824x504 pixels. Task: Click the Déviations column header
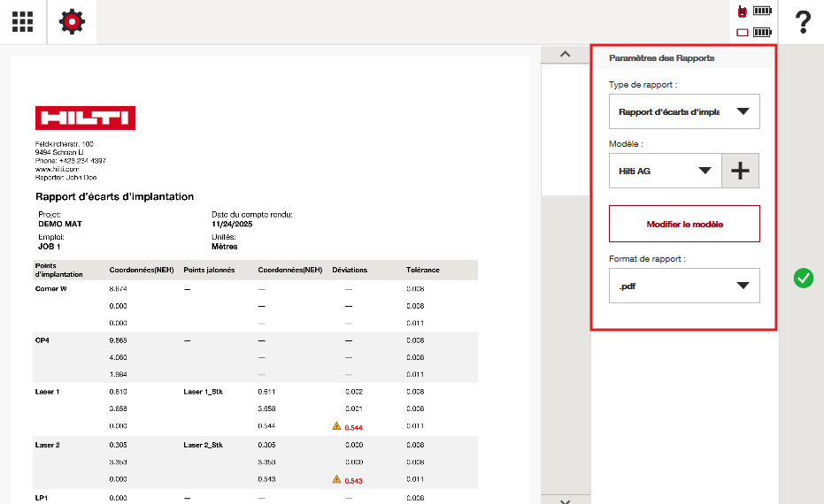coord(350,270)
